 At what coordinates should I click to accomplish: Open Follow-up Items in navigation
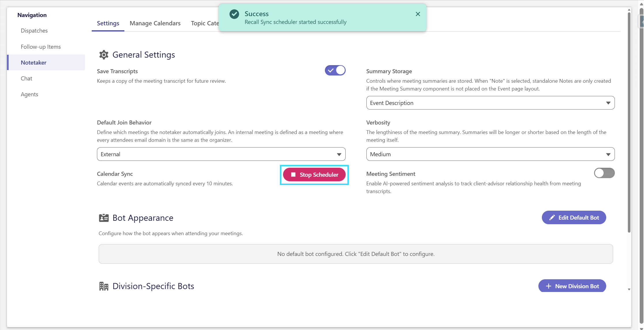click(41, 47)
